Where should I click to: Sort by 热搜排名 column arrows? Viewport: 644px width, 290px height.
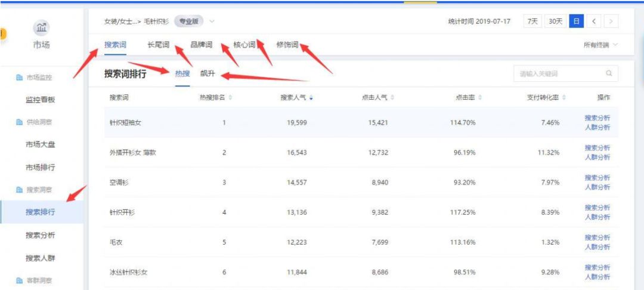tap(230, 98)
